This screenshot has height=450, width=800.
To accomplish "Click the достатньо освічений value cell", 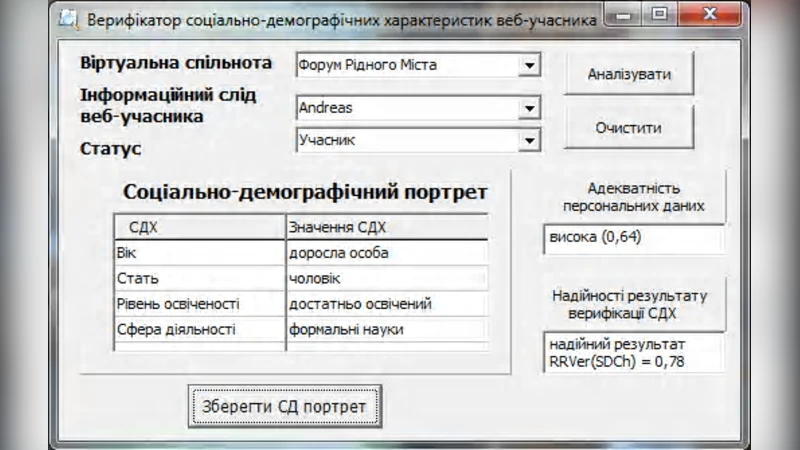I will click(387, 304).
